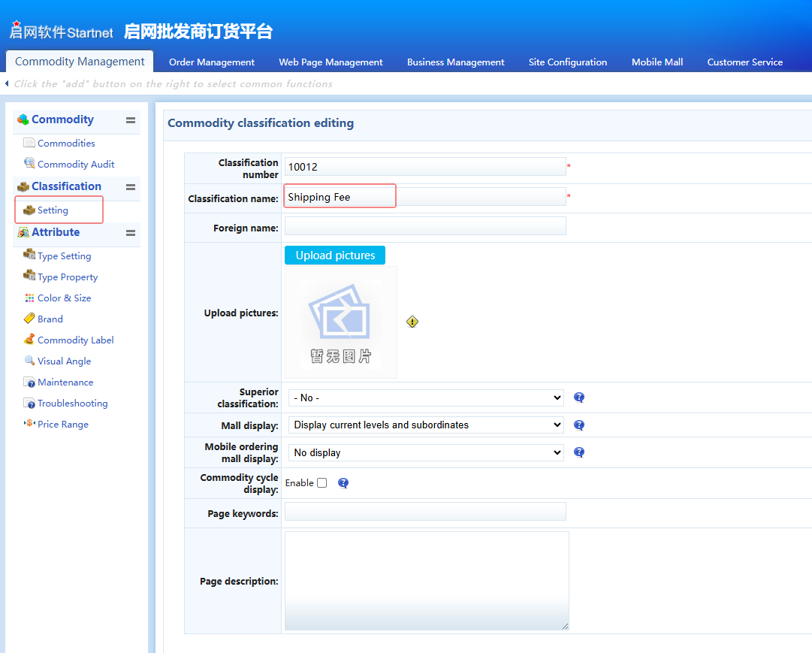Open the Price Range link
The height and width of the screenshot is (653, 812).
pos(63,425)
